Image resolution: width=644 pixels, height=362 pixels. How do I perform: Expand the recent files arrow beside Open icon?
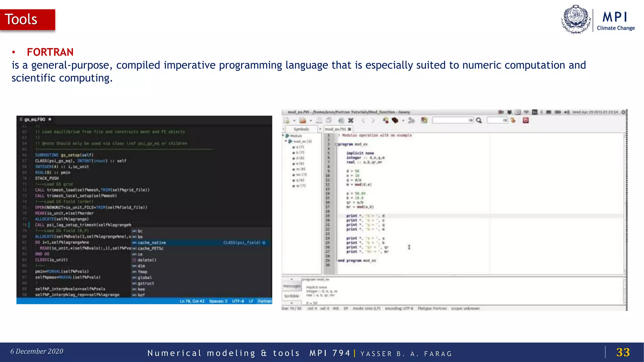[x=311, y=121]
